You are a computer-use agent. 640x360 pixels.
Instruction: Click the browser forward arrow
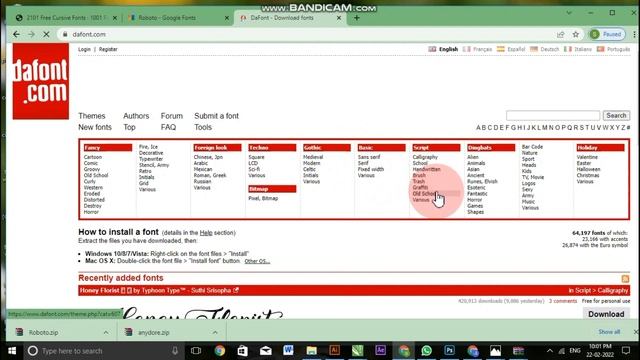coord(31,34)
